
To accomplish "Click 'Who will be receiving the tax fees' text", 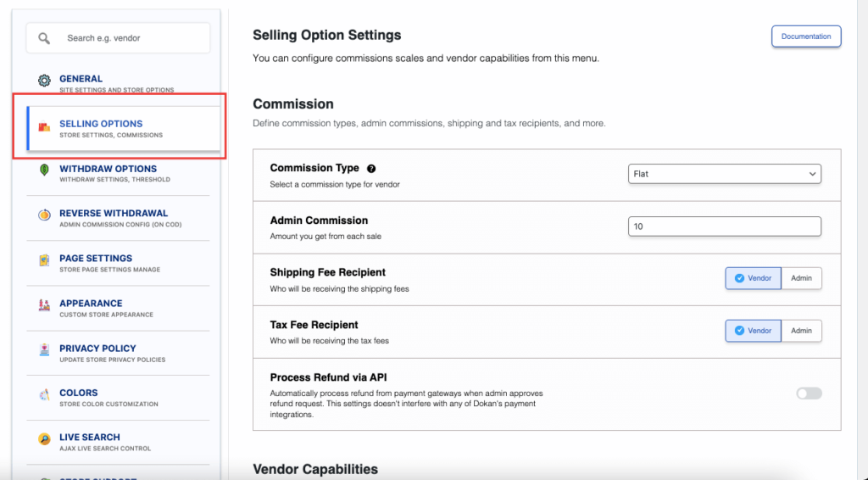I will click(330, 341).
